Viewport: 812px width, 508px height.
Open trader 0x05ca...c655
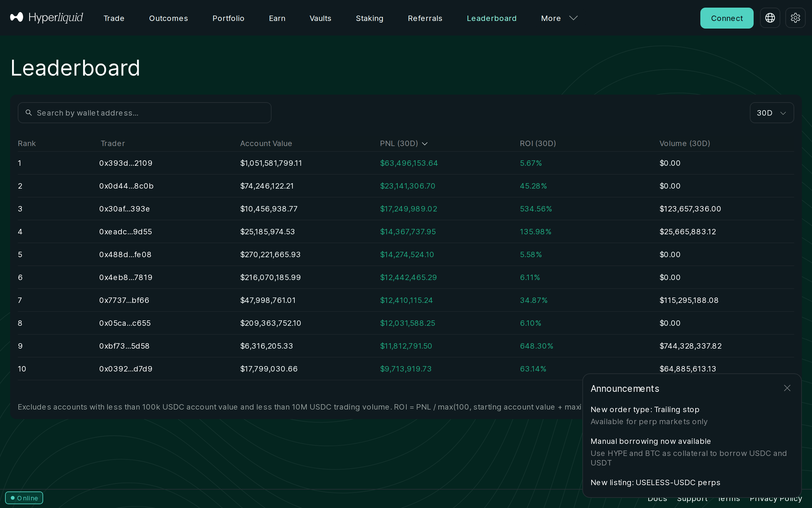[x=124, y=323]
